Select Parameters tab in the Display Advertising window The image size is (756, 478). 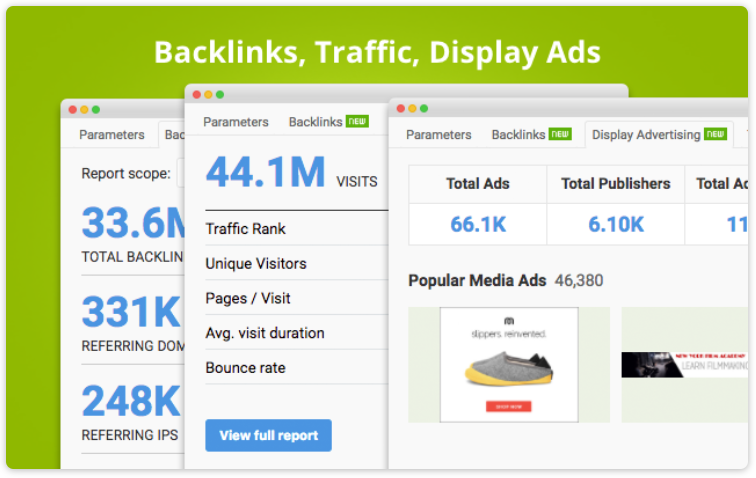tap(438, 135)
